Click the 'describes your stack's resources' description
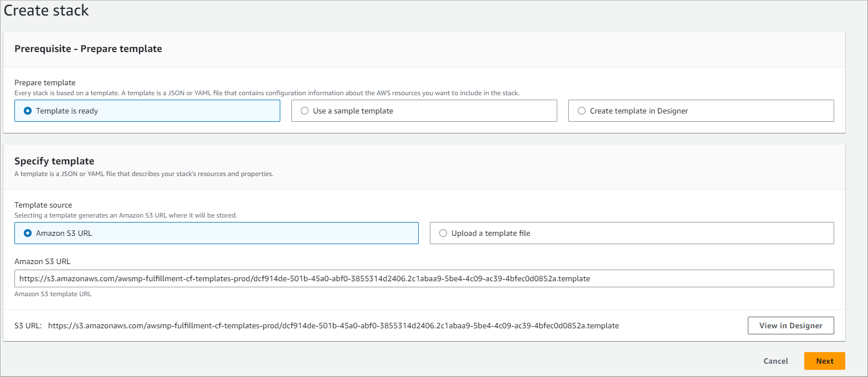 144,173
